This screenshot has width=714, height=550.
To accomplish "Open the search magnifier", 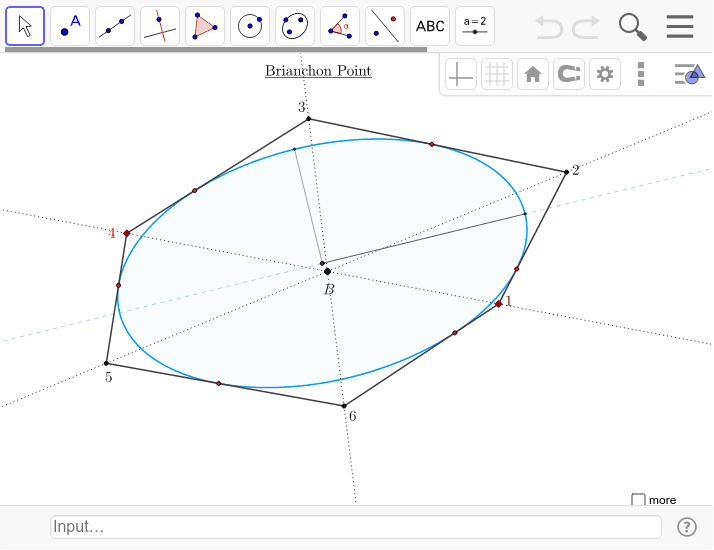I will [633, 27].
